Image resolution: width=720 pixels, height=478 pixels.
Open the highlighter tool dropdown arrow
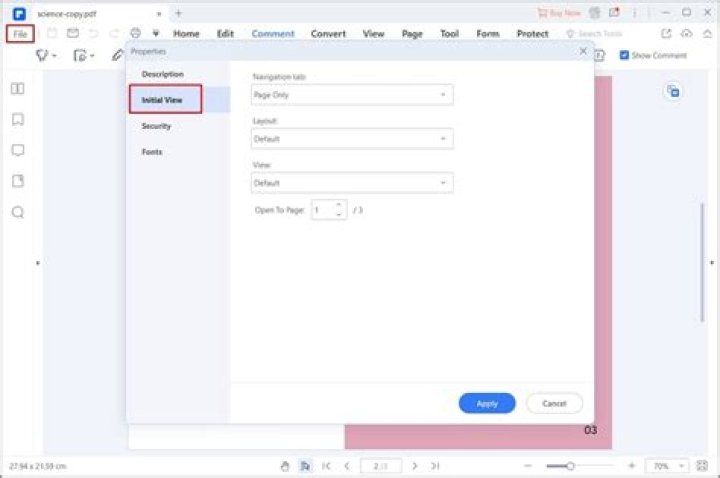[x=54, y=56]
